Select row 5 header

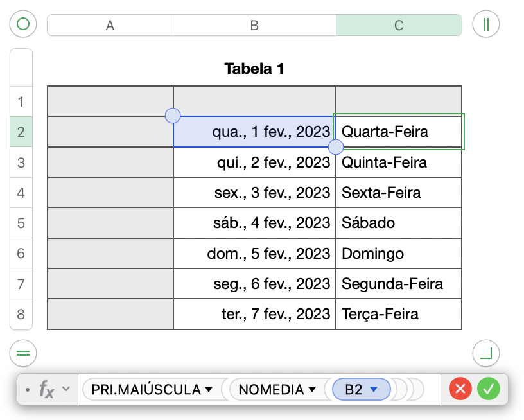(x=21, y=223)
